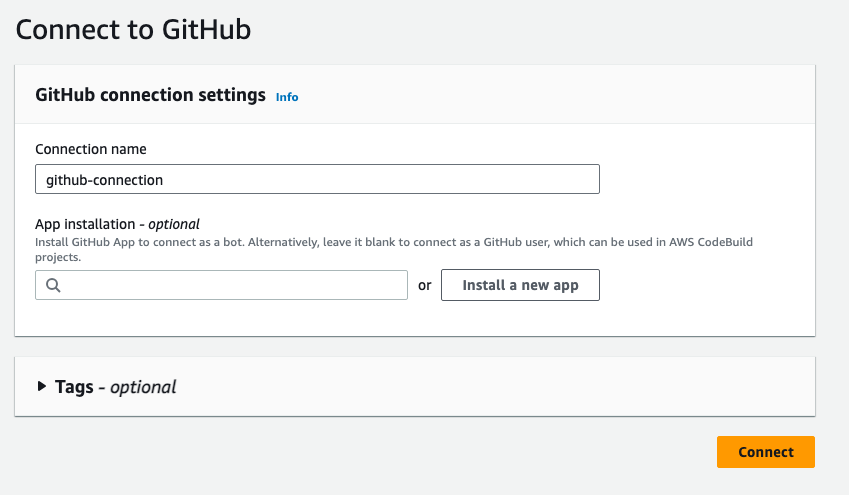Expand the Tags section disclosure triangle
849x495 pixels.
(x=42, y=386)
